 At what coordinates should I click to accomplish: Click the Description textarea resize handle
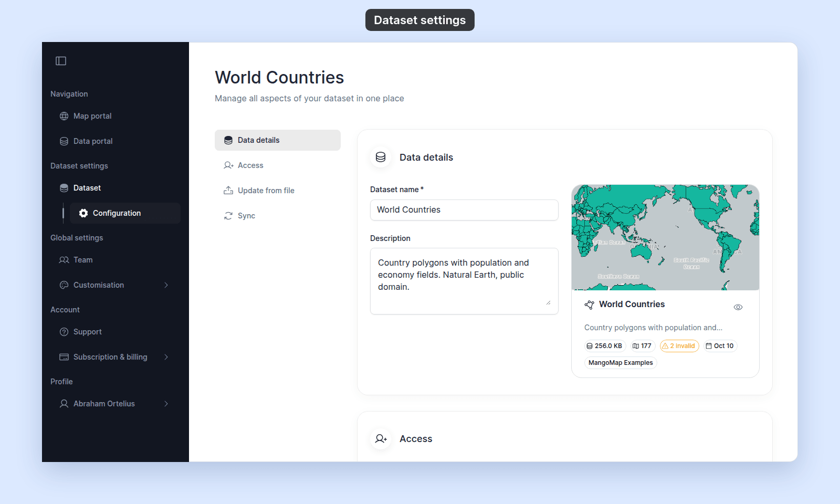click(549, 303)
